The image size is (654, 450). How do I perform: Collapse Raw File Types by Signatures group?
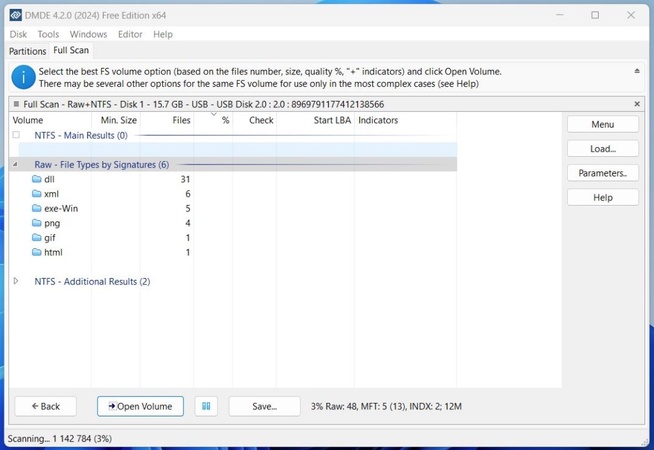coord(15,164)
